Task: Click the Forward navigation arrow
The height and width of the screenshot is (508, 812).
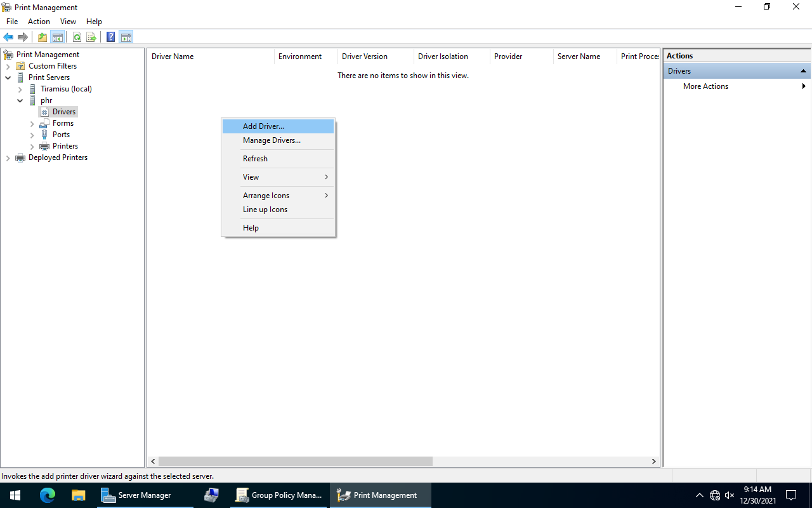Action: pyautogui.click(x=23, y=36)
